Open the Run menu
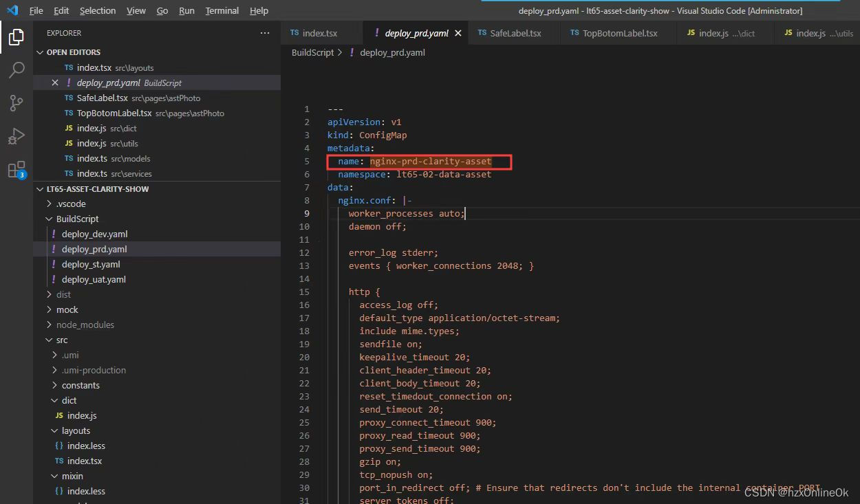This screenshot has height=504, width=860. (x=186, y=10)
